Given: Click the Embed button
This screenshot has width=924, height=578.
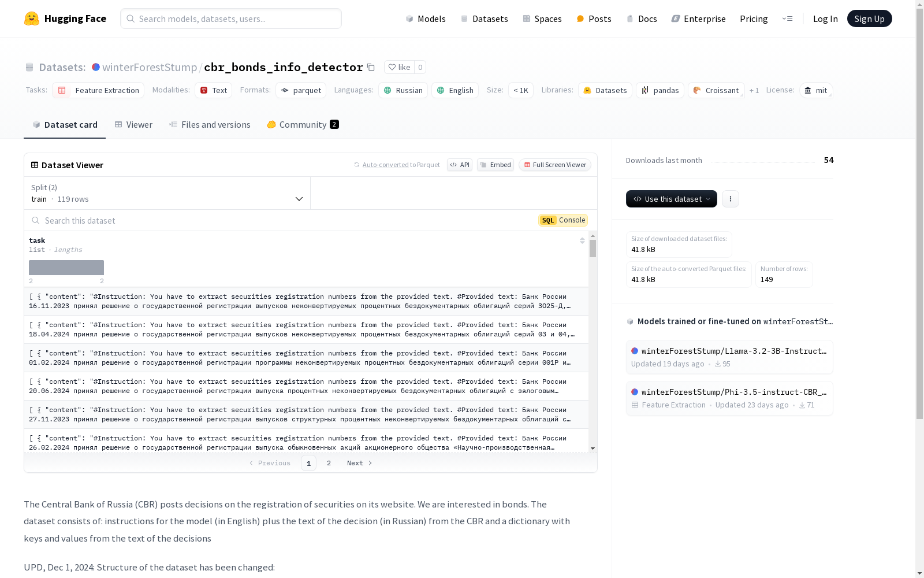Looking at the screenshot, I should pyautogui.click(x=495, y=165).
